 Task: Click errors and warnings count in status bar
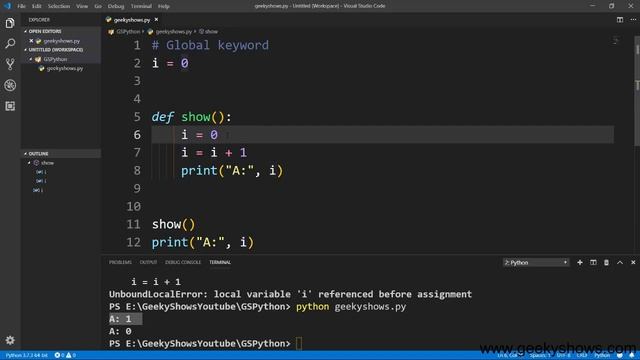[65, 356]
